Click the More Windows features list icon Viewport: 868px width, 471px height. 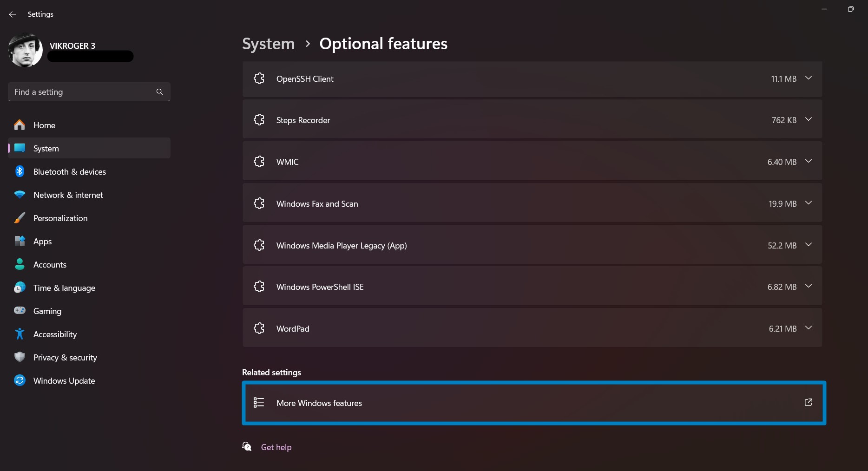point(259,403)
